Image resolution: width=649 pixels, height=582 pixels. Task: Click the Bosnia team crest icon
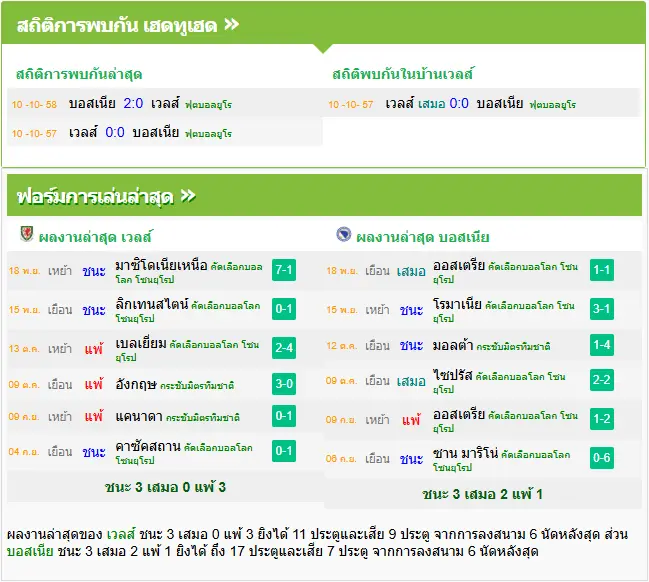[x=344, y=234]
